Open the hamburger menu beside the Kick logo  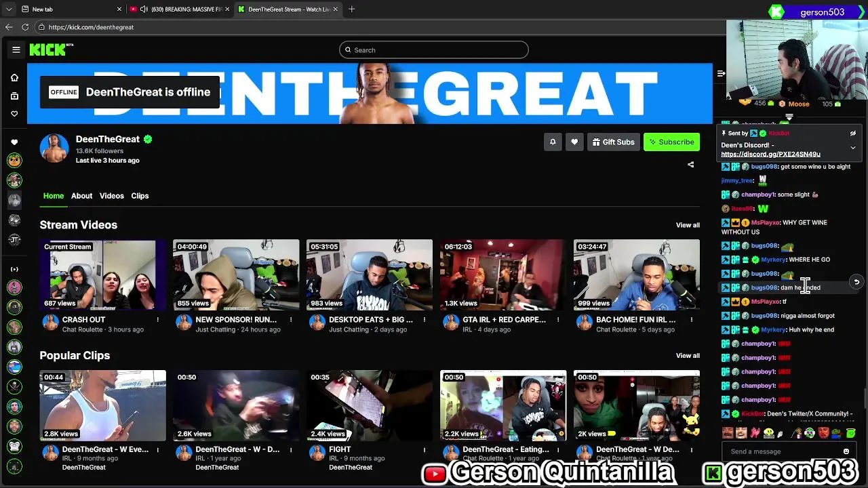click(16, 49)
